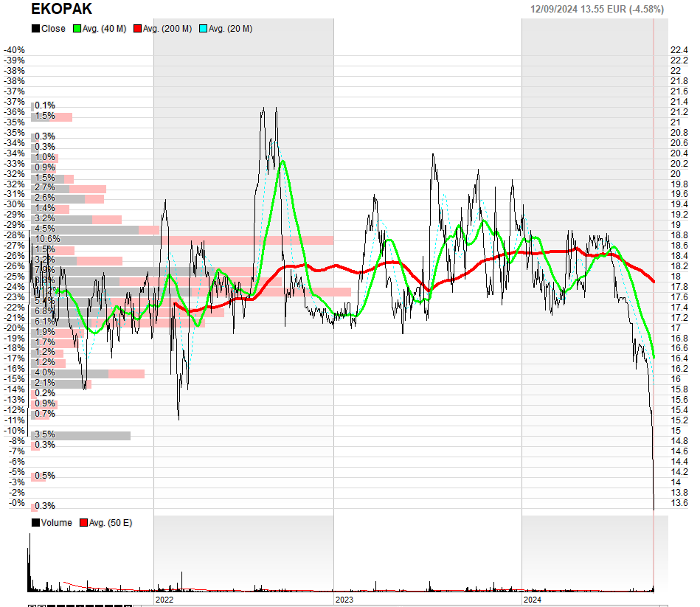Image resolution: width=700 pixels, height=607 pixels.
Task: Click the Avg. (200 M) legend label
Action: tap(167, 29)
